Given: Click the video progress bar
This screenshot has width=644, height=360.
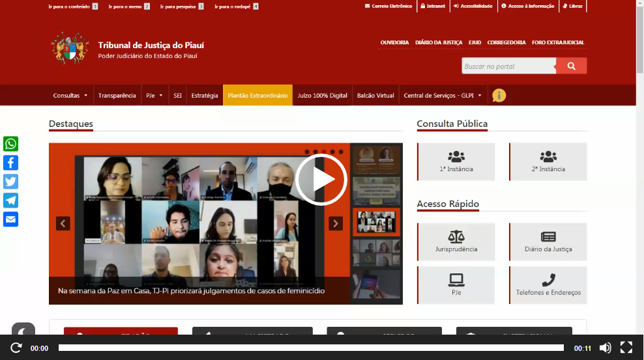Looking at the screenshot, I should 311,348.
